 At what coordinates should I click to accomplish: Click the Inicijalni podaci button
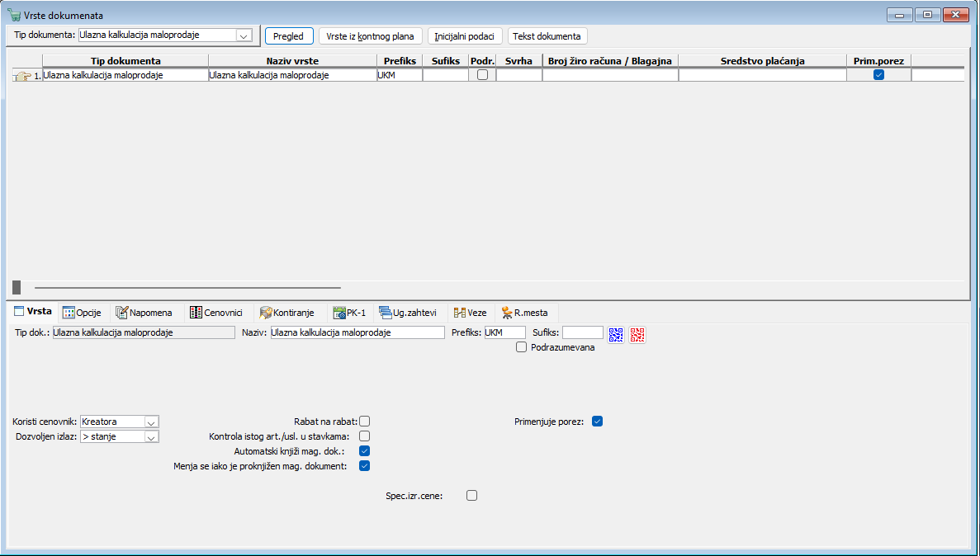(464, 36)
